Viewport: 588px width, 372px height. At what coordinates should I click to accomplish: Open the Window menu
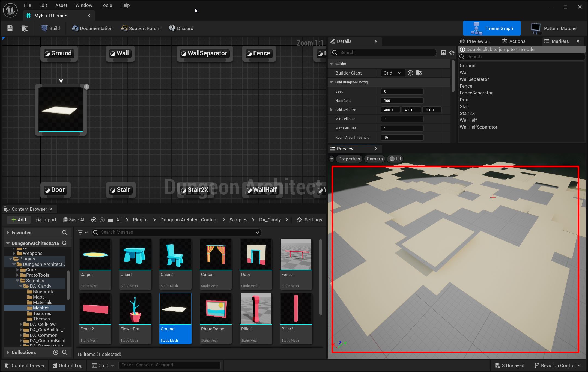(x=84, y=5)
